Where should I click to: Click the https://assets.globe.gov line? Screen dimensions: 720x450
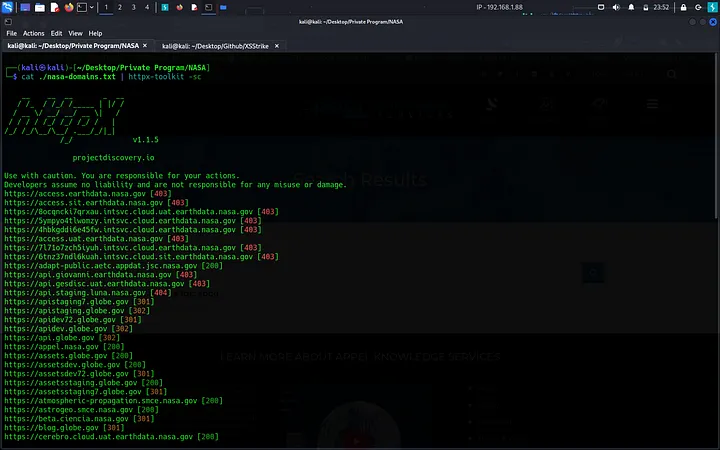pyautogui.click(x=68, y=355)
